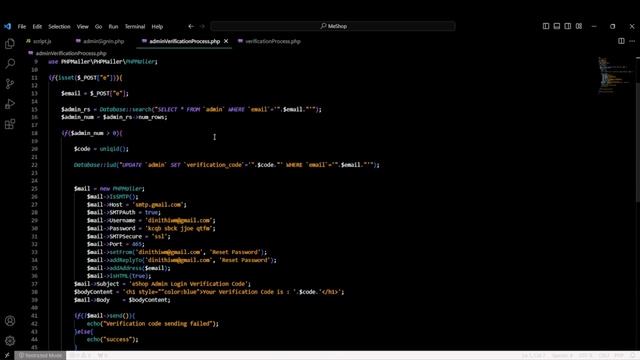Open the Edit menu

coord(37,27)
